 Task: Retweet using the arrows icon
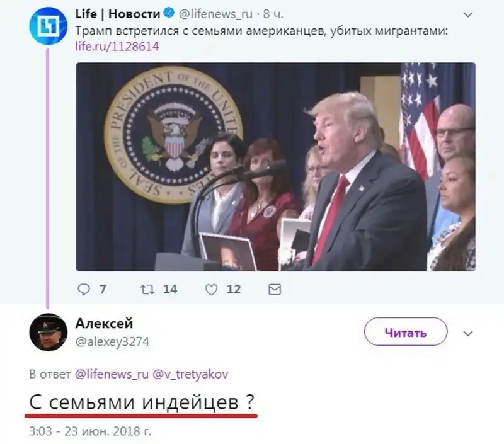(x=147, y=290)
